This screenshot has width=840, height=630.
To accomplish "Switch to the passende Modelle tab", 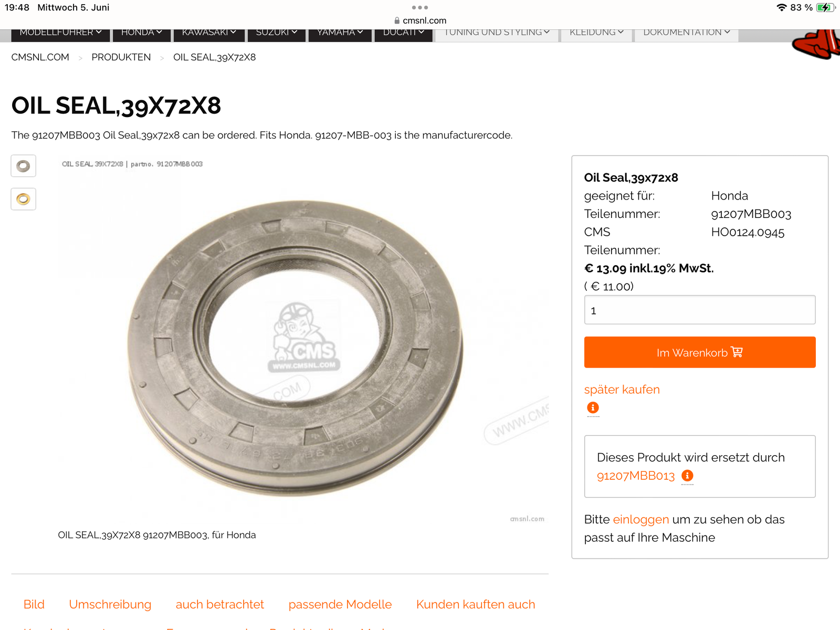I will point(340,604).
